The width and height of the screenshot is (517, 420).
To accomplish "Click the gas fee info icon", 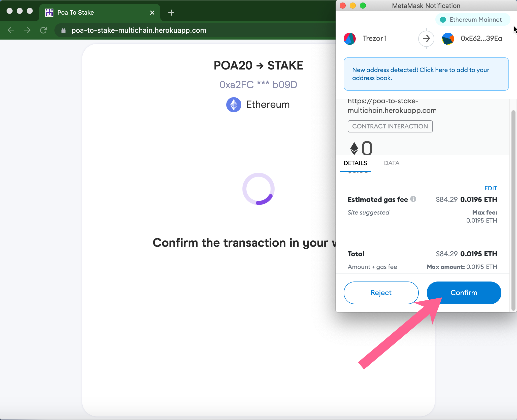I will coord(413,199).
